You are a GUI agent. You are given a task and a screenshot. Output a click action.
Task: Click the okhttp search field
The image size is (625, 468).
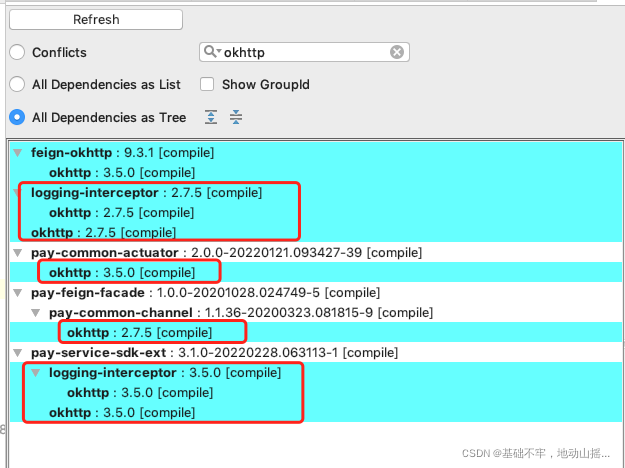click(304, 52)
